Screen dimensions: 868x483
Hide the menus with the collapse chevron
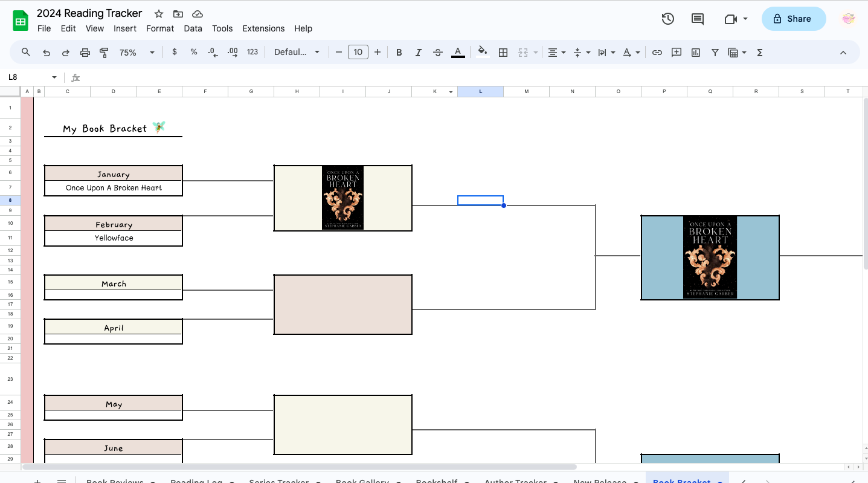843,53
